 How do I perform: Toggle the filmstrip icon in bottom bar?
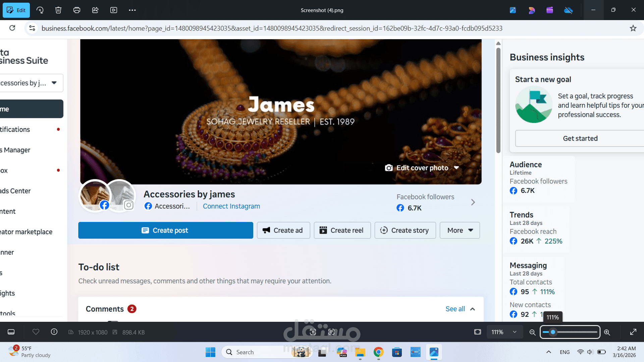coord(11,332)
